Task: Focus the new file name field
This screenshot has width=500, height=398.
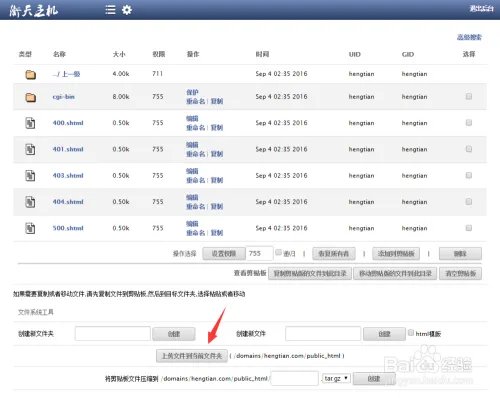Action: [x=323, y=333]
